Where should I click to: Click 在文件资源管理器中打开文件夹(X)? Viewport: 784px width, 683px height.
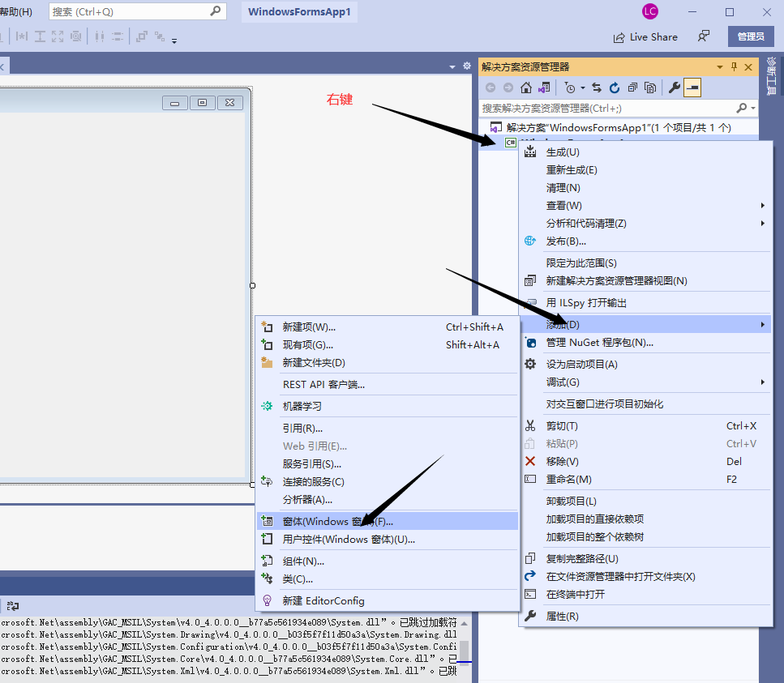[645, 577]
